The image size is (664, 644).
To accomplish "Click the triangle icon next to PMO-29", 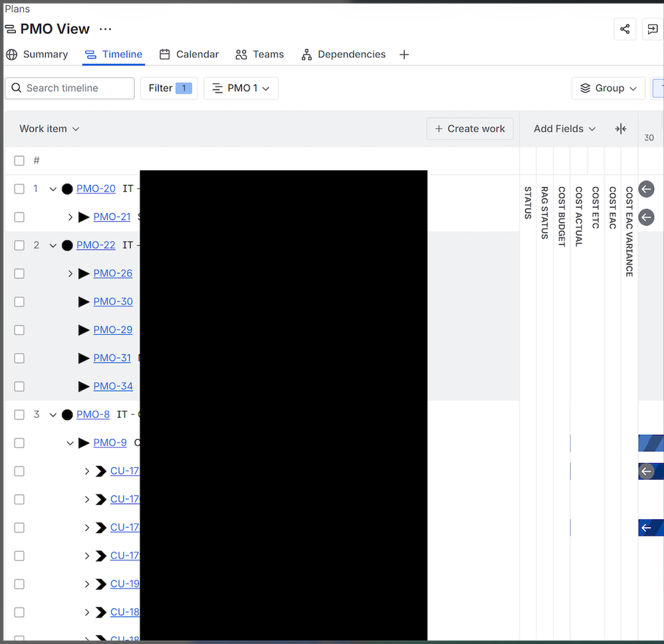I will [84, 330].
